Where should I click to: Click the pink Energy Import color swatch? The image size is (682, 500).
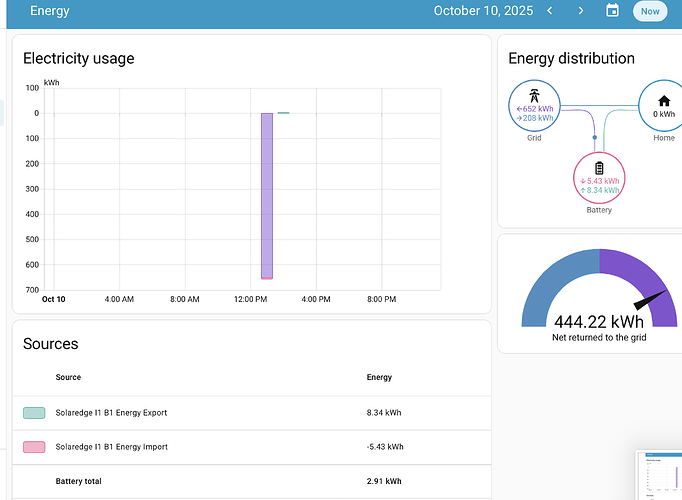34,446
